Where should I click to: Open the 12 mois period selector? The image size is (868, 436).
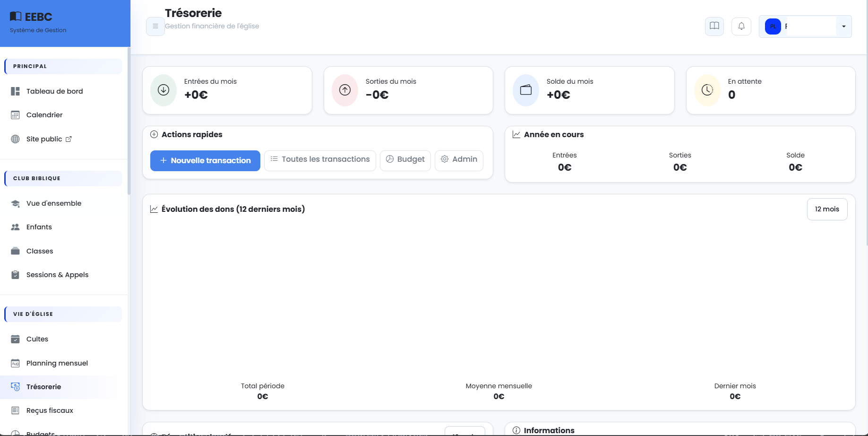[827, 209]
